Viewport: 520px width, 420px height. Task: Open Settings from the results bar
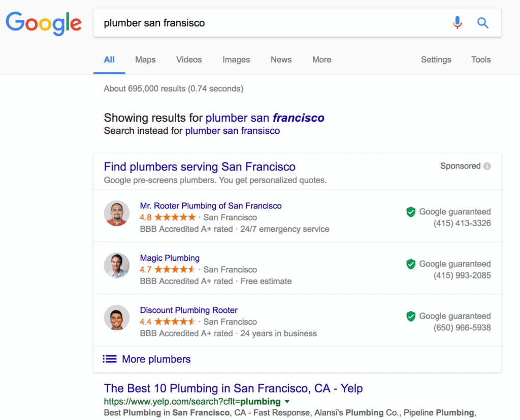click(x=436, y=59)
